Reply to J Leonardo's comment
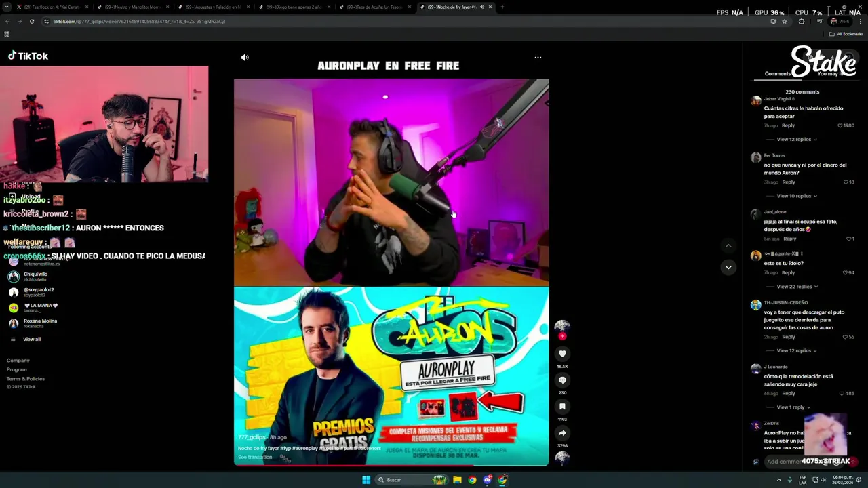This screenshot has height=488, width=868. 789,393
